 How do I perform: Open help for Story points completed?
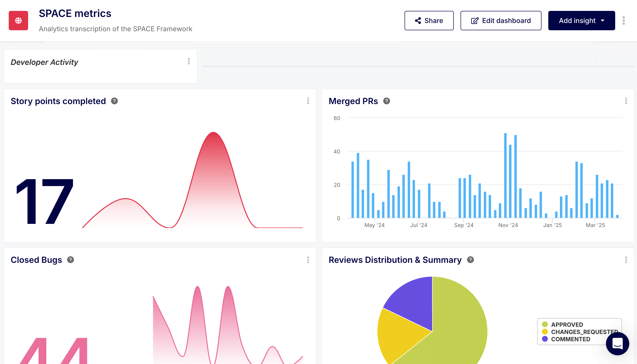(x=115, y=101)
